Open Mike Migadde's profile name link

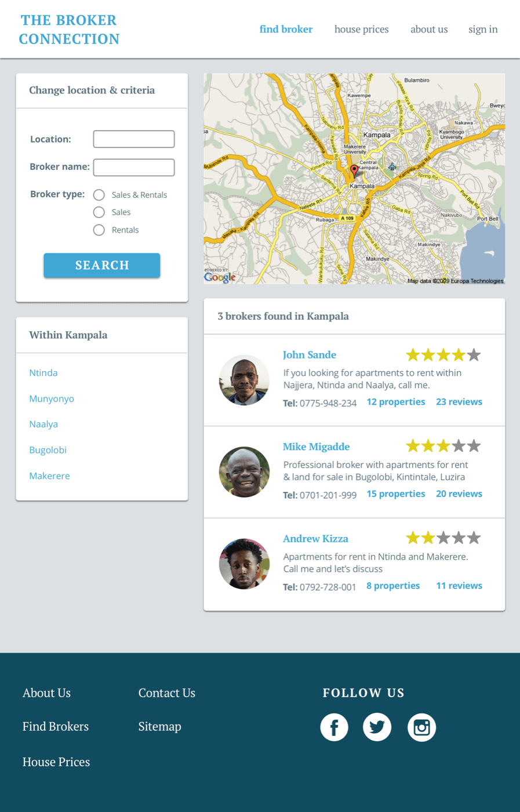point(316,447)
